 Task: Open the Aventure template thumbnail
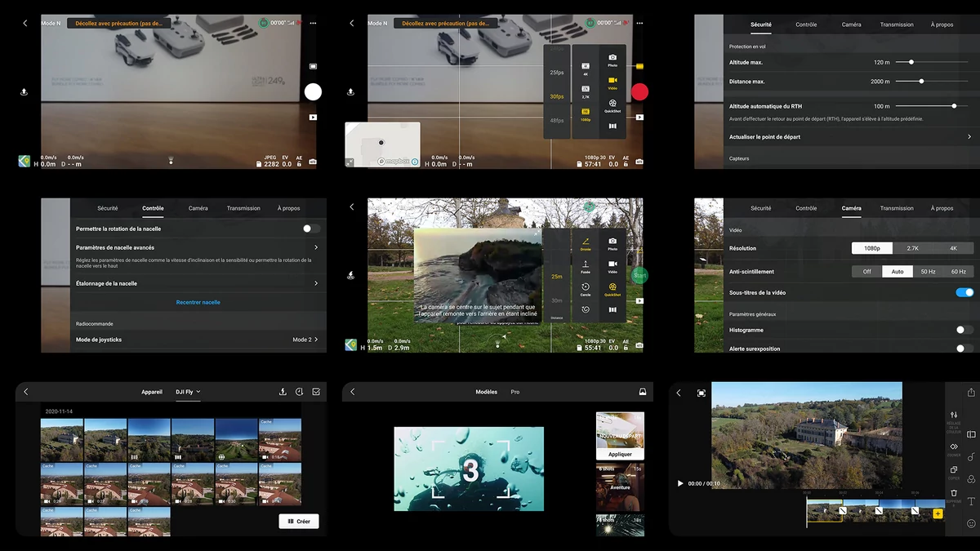(620, 487)
